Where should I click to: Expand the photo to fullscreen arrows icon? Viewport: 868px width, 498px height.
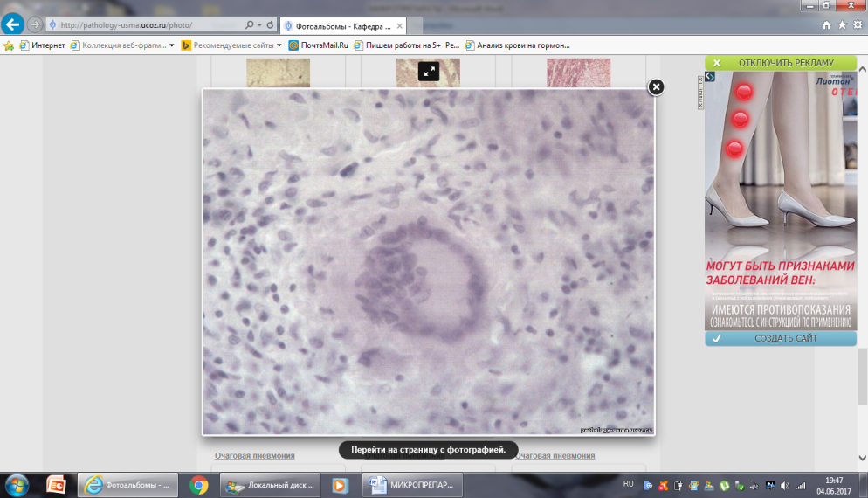point(429,72)
